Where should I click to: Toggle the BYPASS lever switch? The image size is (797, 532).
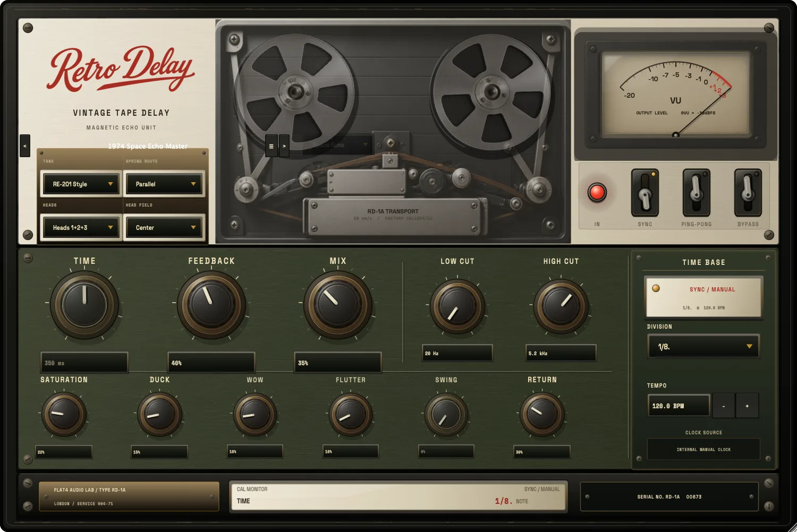coord(748,192)
